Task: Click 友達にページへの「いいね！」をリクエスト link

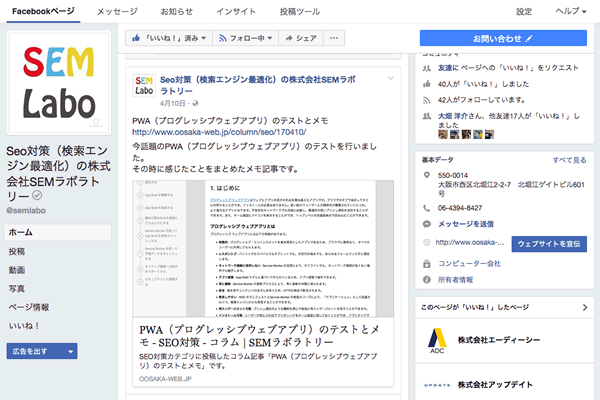Action: coord(508,68)
